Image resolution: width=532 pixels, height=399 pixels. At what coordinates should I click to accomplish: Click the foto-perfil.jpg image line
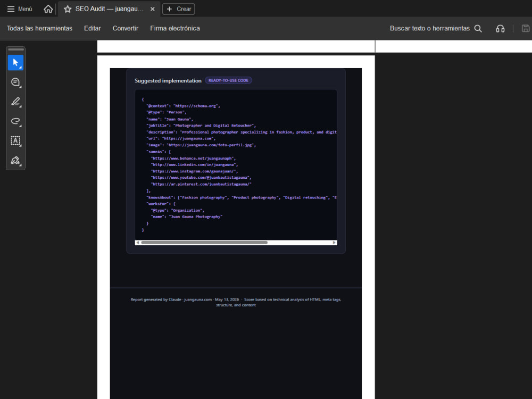(201, 145)
